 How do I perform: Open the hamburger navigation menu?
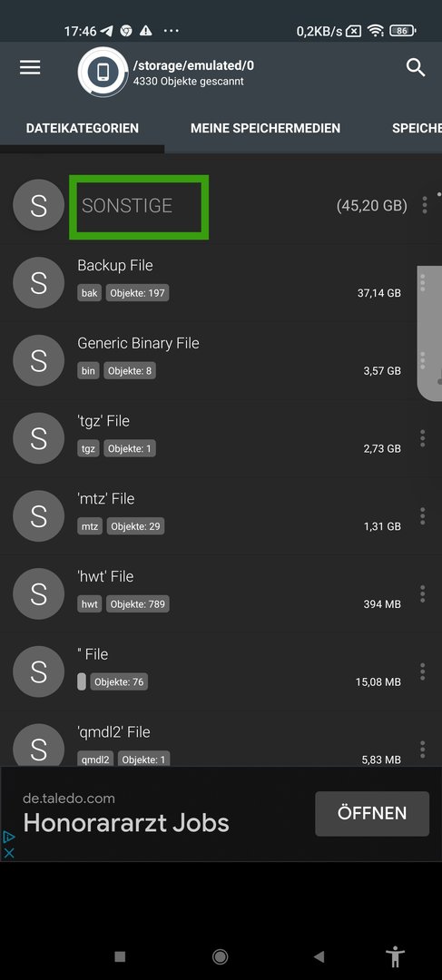(30, 67)
